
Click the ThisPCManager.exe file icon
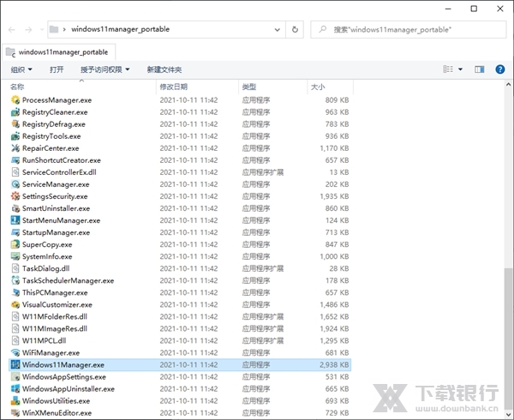tap(15, 292)
